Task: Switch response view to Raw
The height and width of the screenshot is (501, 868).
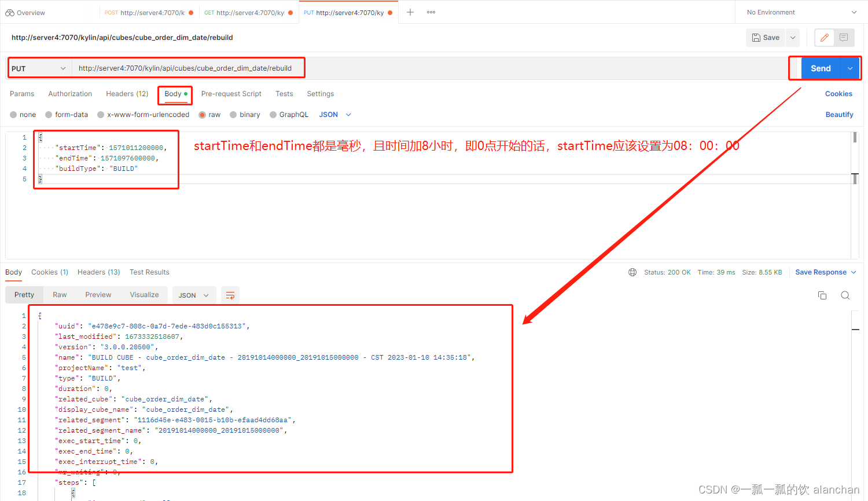Action: click(x=60, y=295)
